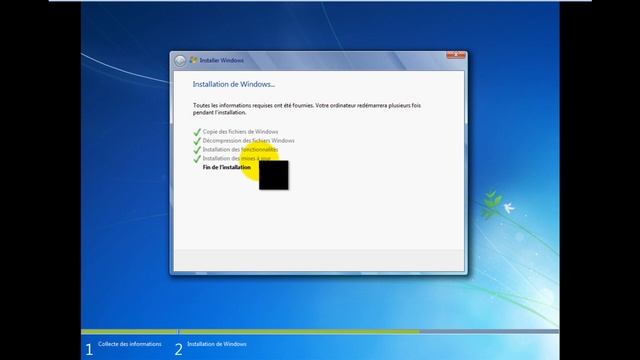The height and width of the screenshot is (360, 640).
Task: Click the 'Installer Windows' title text
Action: tap(222, 60)
